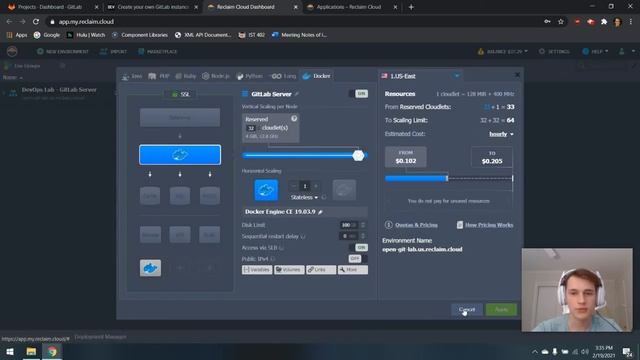Open the Variables button
The image size is (640, 360).
click(257, 270)
